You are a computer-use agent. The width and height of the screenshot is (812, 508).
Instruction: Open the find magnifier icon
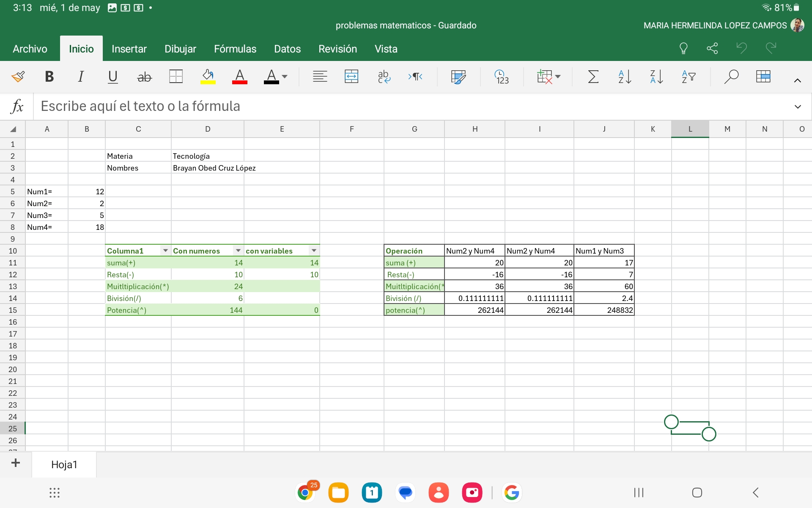coord(731,77)
